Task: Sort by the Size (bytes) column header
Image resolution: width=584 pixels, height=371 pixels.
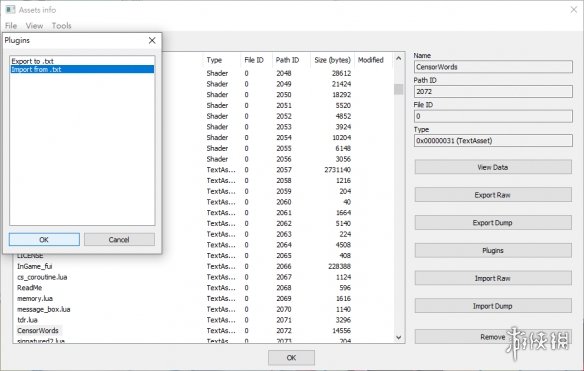Action: [332, 60]
